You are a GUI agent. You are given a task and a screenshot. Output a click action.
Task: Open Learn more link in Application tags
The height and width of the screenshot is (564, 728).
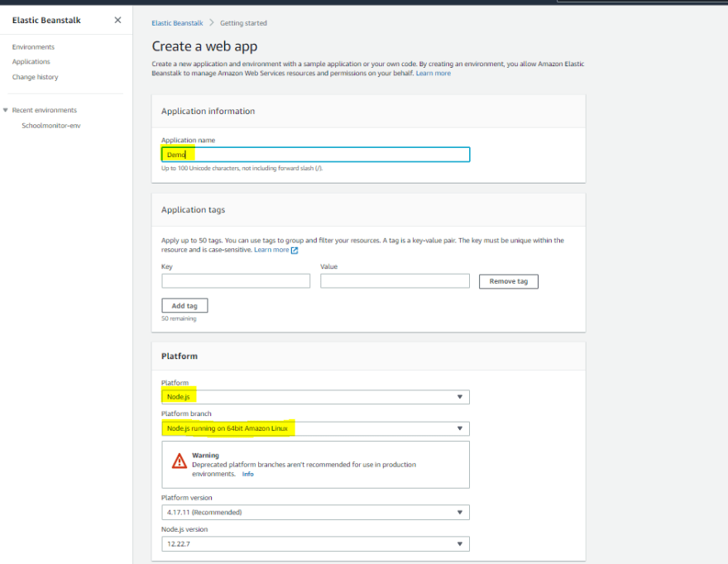tap(271, 250)
